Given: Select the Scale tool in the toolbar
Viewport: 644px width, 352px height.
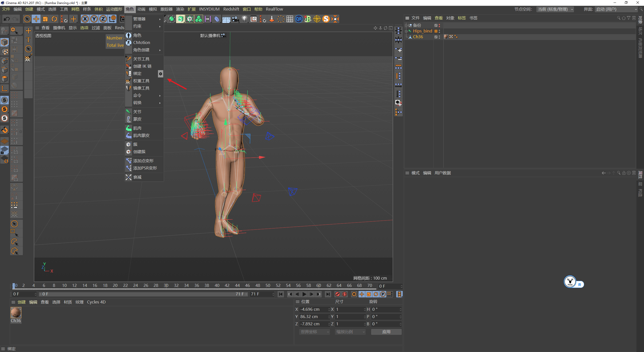Looking at the screenshot, I should tap(45, 19).
